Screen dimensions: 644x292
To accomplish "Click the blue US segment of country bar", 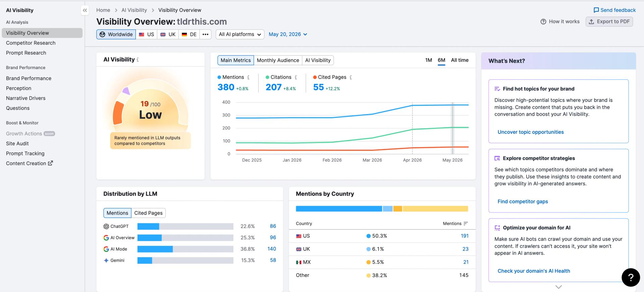I will click(x=339, y=209).
